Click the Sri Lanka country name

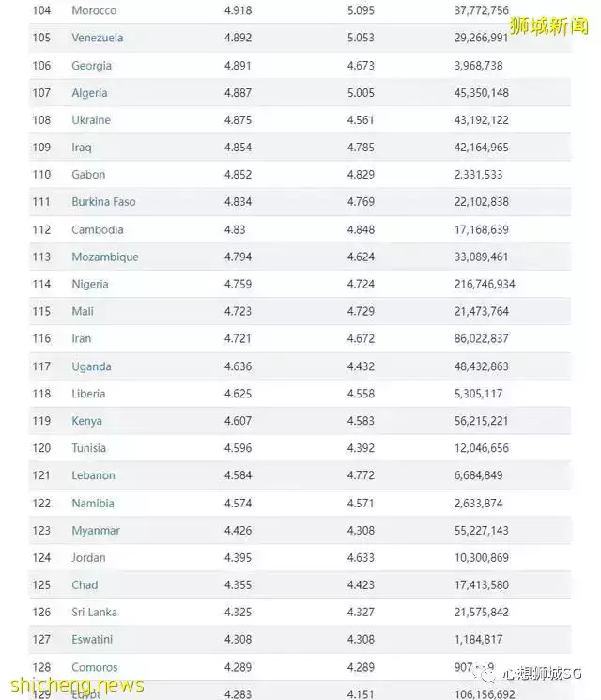(x=94, y=613)
